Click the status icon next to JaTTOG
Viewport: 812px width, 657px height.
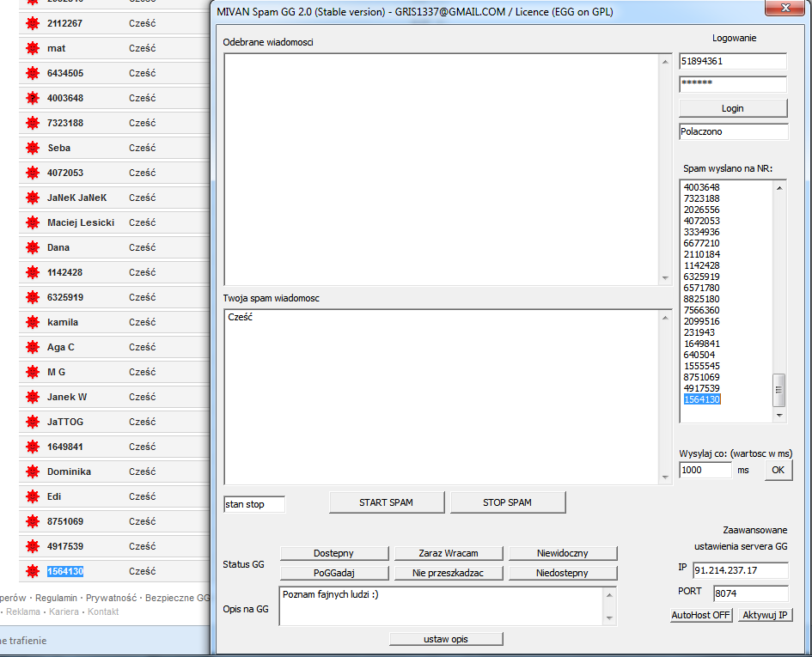coord(33,422)
